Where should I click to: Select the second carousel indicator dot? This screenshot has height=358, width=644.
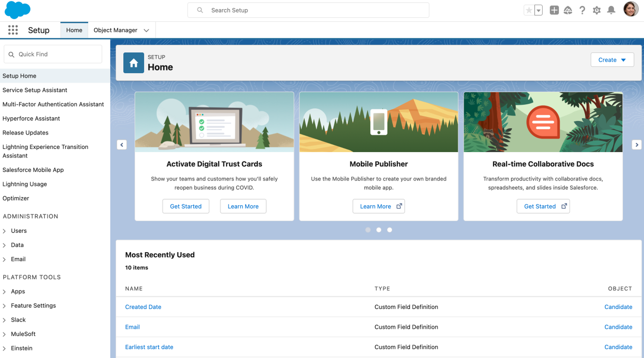[379, 230]
